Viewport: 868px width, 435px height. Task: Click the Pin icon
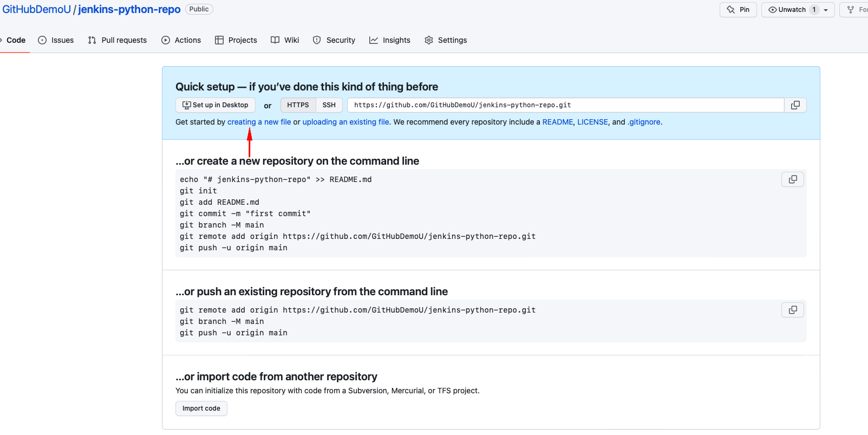tap(731, 10)
